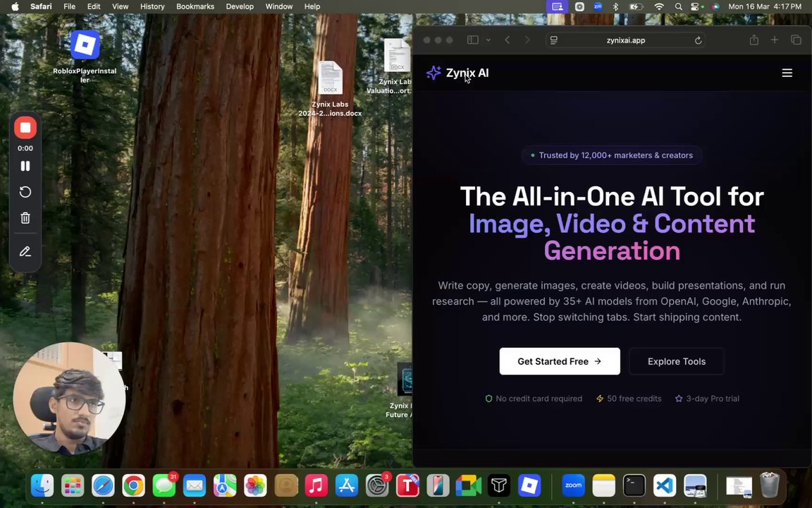Show the tab overview icon in Safari
Viewport: 812px width, 508px height.
pos(796,40)
